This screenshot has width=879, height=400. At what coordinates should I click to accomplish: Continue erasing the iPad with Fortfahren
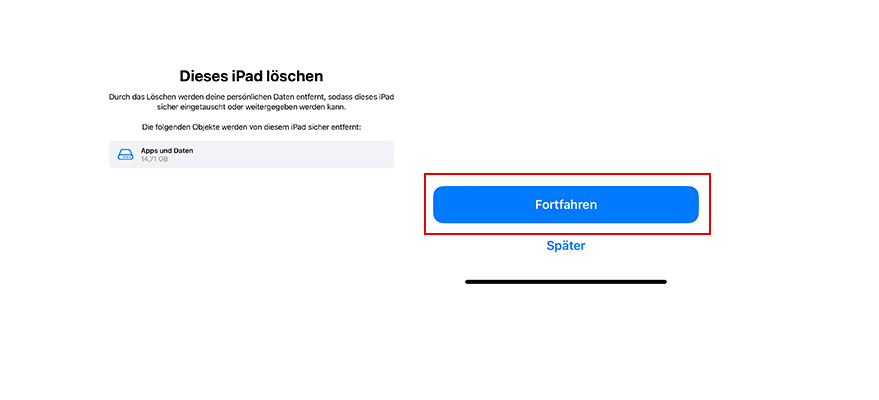click(565, 204)
